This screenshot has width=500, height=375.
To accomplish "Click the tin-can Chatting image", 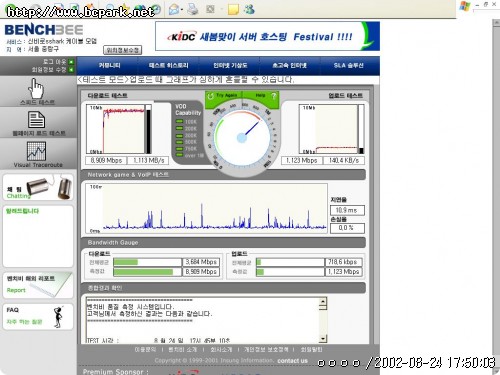I will tap(49, 187).
